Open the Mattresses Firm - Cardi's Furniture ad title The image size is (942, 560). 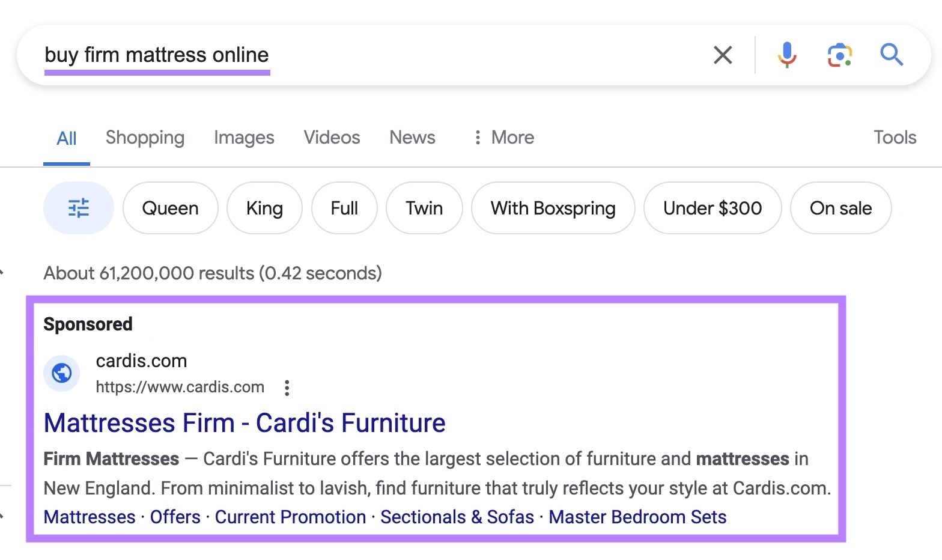pos(245,423)
